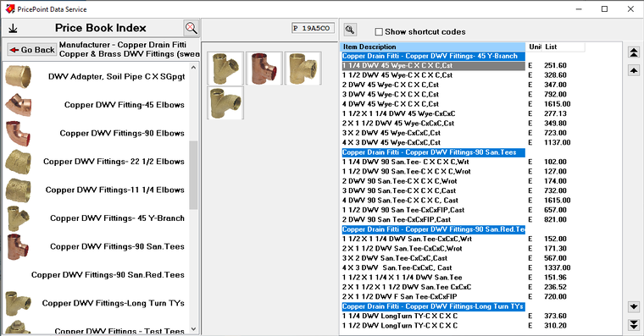Select the 11 1/4 Elbows fitting image
This screenshot has height=336, width=644.
18,190
